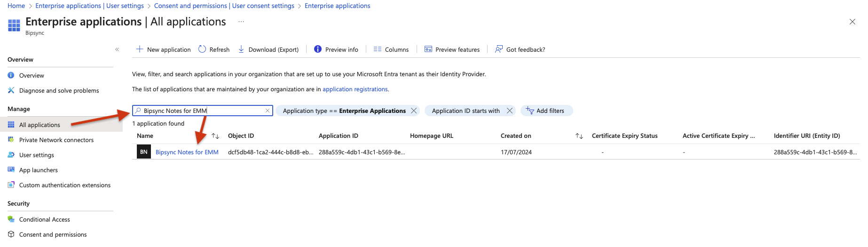This screenshot has height=247, width=868.
Task: Click the Columns list icon
Action: [x=378, y=49]
